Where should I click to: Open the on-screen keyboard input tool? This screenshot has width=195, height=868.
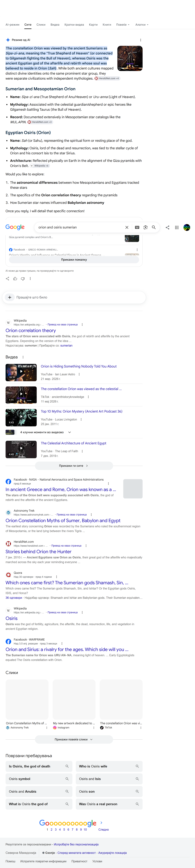[137, 227]
